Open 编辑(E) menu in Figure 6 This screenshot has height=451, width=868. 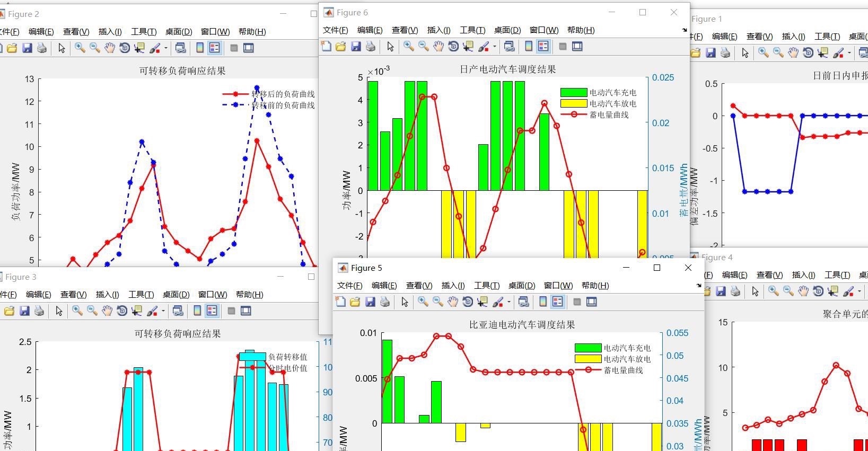pos(370,30)
